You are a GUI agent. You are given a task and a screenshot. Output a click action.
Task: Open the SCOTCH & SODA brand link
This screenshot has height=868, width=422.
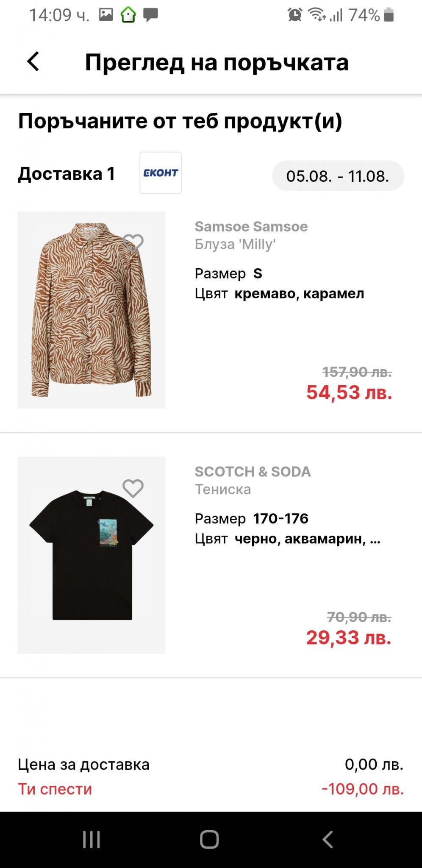(253, 472)
